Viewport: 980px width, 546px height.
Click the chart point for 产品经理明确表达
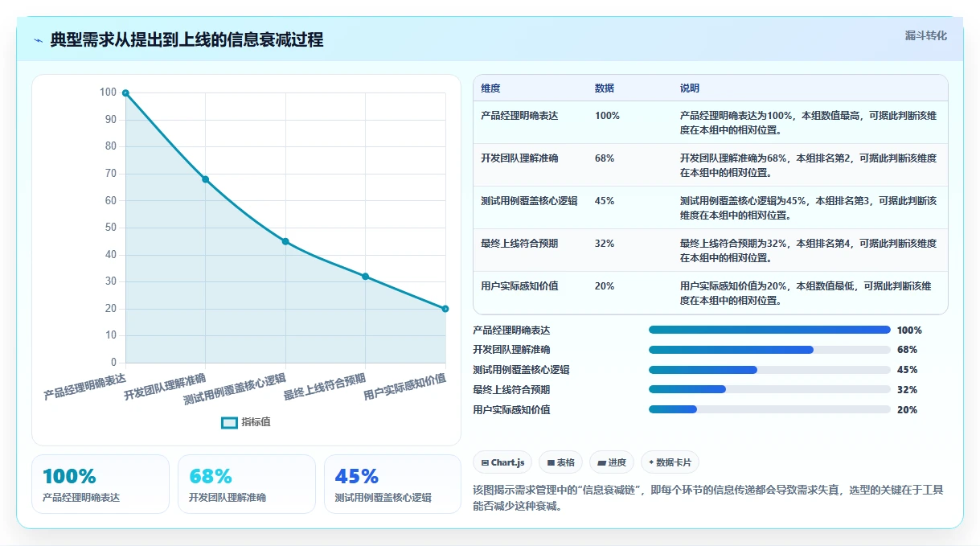click(125, 93)
